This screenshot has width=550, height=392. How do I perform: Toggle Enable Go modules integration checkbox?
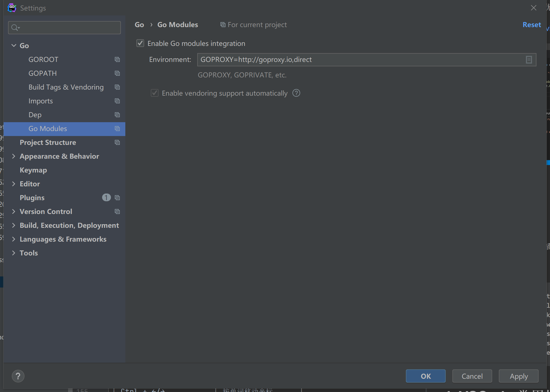pos(140,43)
